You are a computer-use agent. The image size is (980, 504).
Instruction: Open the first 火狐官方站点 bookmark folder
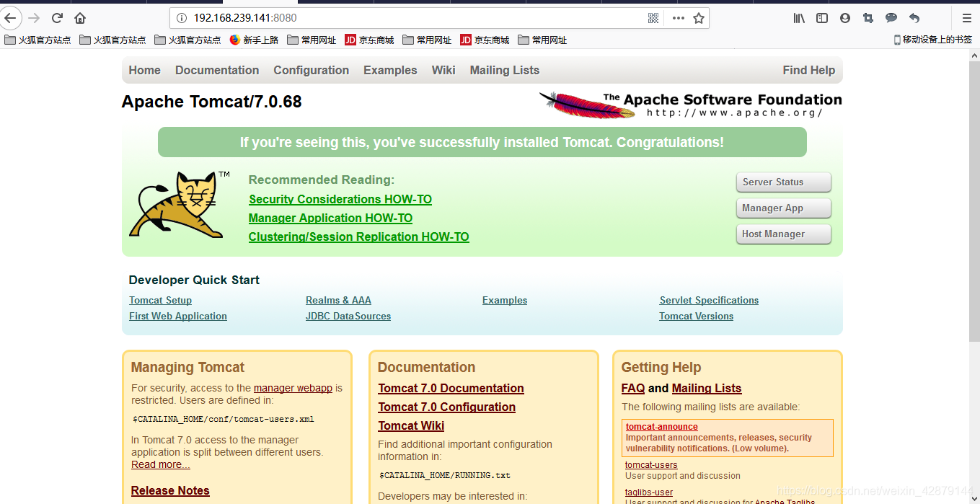click(x=37, y=40)
